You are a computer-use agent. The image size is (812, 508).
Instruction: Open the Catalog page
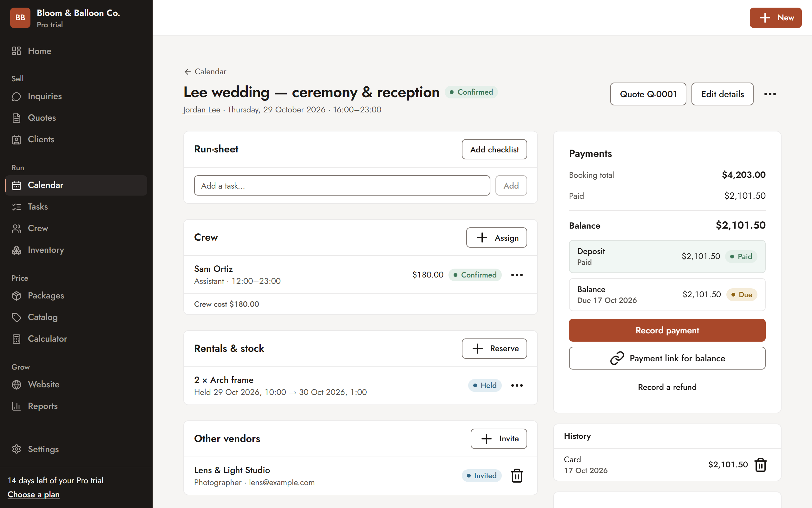click(76, 317)
